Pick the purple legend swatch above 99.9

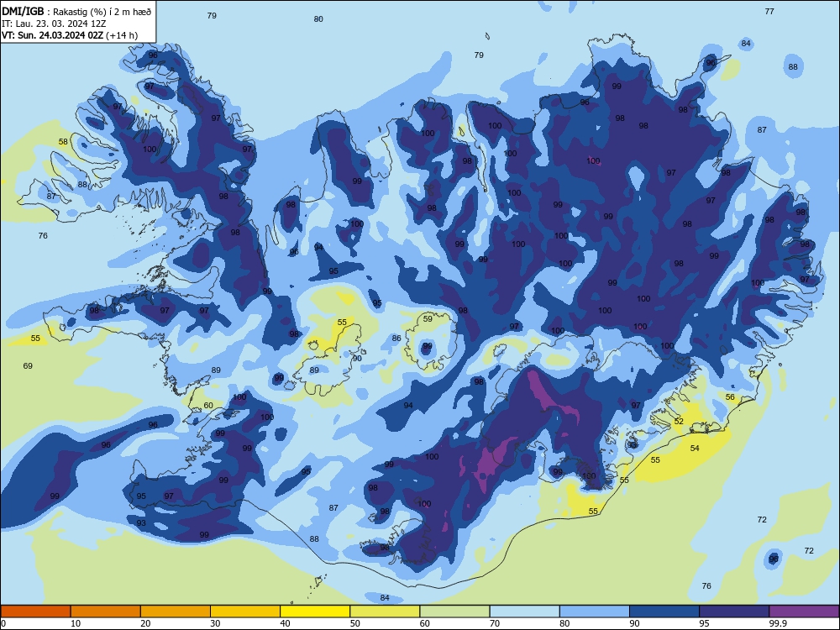click(804, 612)
